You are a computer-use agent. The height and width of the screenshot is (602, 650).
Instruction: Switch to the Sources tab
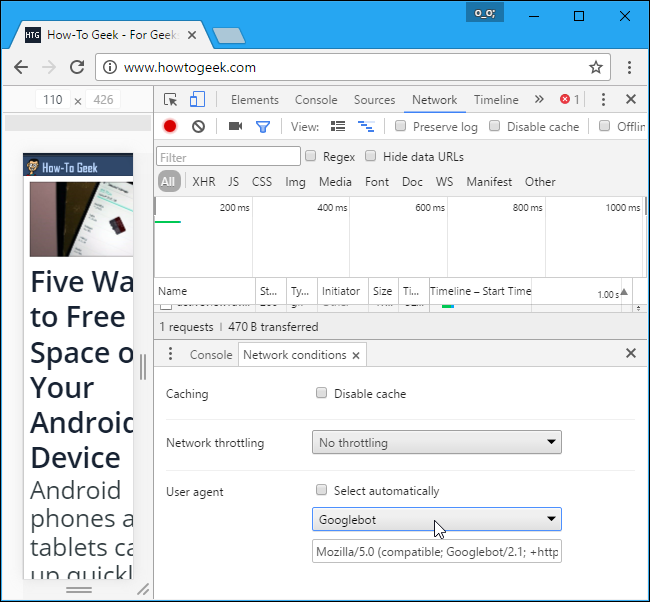pyautogui.click(x=375, y=100)
